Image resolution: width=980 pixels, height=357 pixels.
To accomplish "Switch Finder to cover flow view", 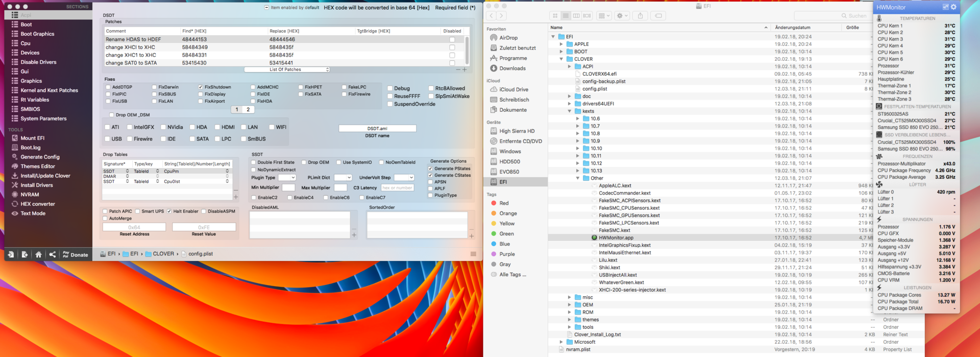I will click(x=587, y=16).
